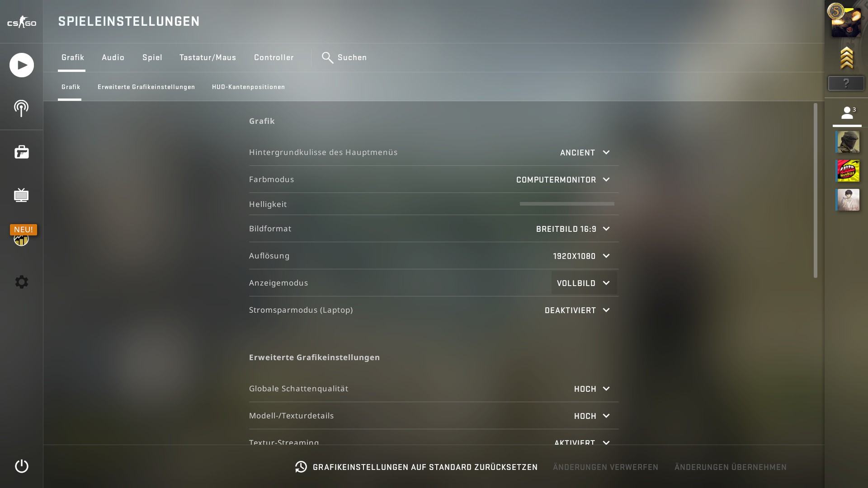The height and width of the screenshot is (488, 868).
Task: Open Farbmodus dropdown showing Computermonitor
Action: coord(563,180)
